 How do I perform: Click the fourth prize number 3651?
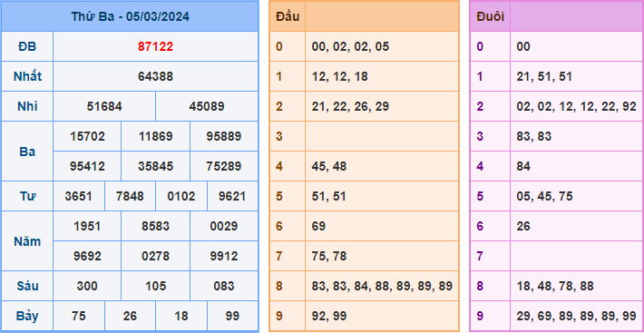(78, 196)
